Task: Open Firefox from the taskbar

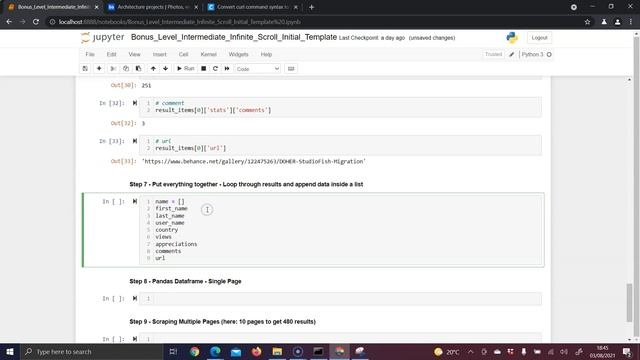Action: 256,351
